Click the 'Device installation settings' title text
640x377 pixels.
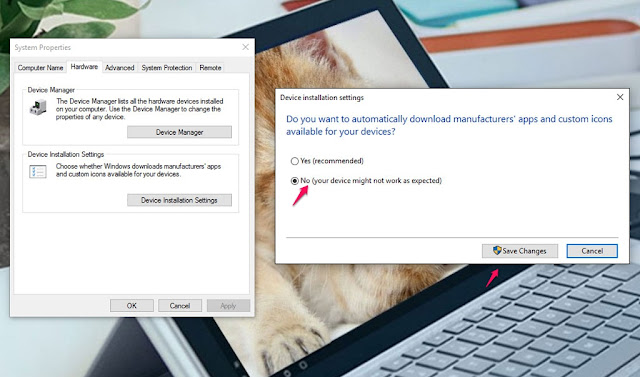[322, 98]
